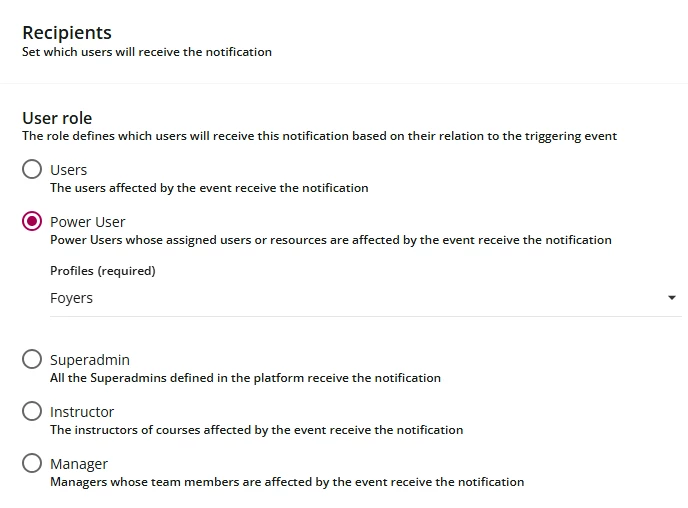The width and height of the screenshot is (688, 508).
Task: Click the 'User role' subsection heading
Action: pyautogui.click(x=57, y=118)
